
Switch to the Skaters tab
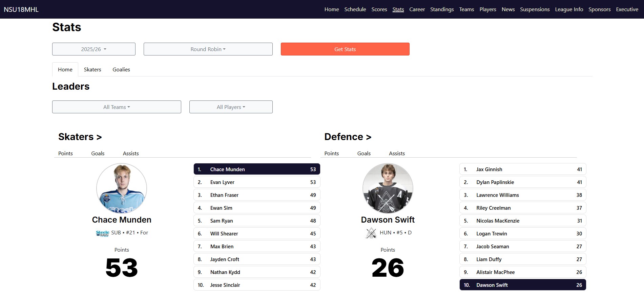(92, 69)
